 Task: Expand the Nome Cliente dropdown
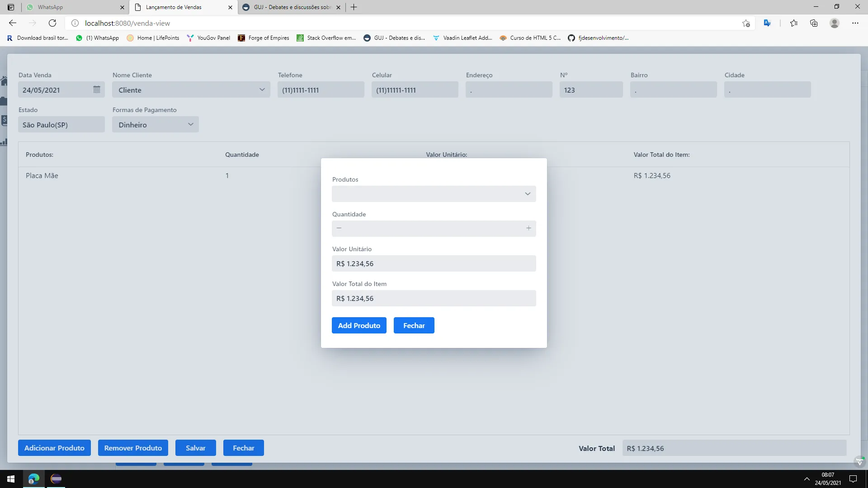coord(262,89)
